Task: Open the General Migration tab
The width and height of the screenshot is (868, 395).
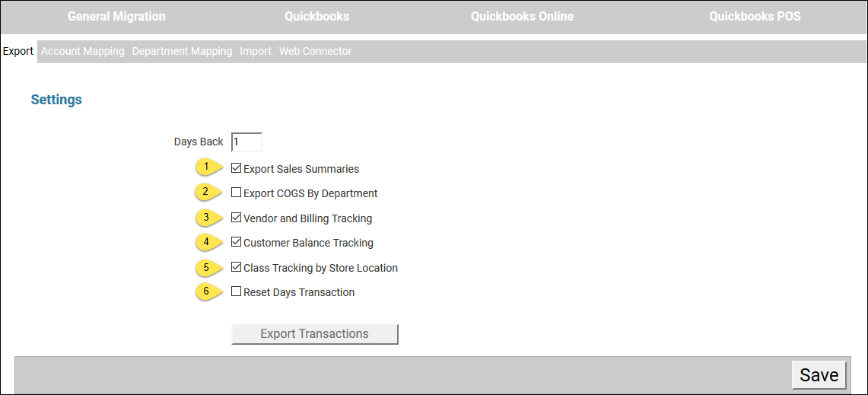Action: coord(116,17)
